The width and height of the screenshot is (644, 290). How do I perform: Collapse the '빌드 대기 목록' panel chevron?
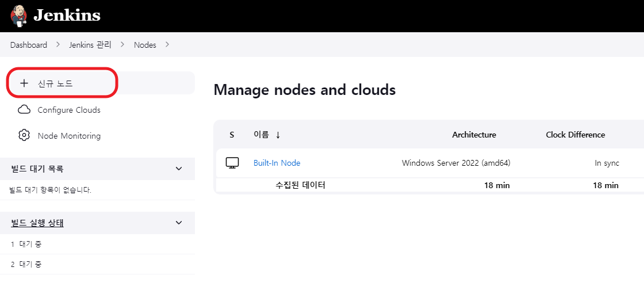coord(179,169)
